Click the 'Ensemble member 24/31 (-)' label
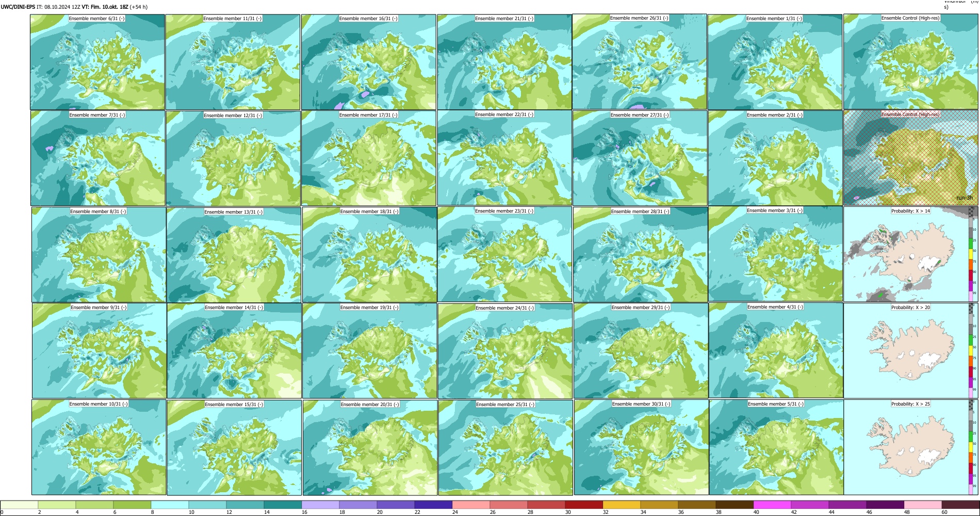The width and height of the screenshot is (980, 516). 504,308
